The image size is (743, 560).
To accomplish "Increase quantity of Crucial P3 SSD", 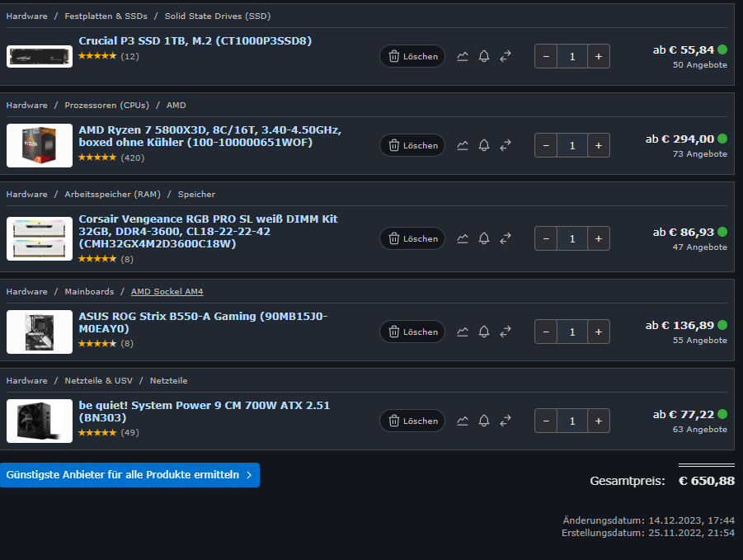I will pos(599,56).
